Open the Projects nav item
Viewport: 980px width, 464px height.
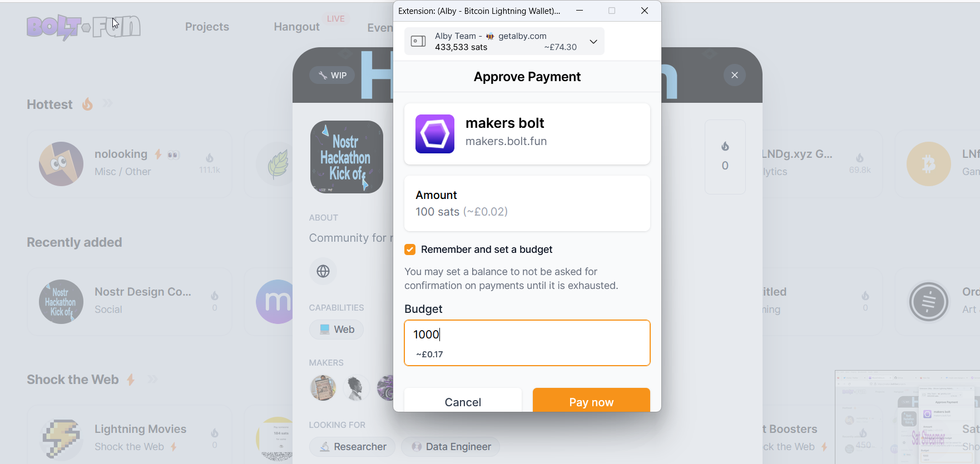point(207,27)
